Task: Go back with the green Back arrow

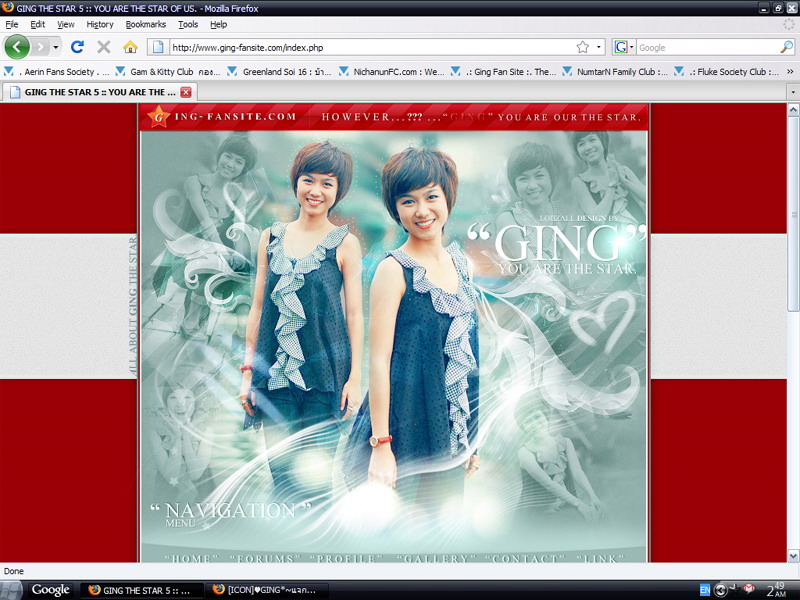Action: click(x=17, y=47)
